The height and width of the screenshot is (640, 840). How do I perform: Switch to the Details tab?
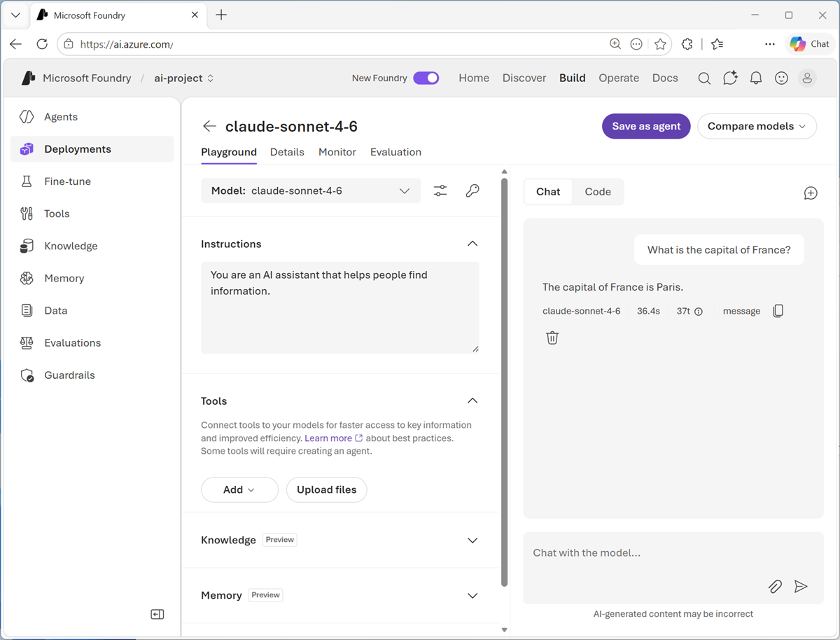[287, 152]
